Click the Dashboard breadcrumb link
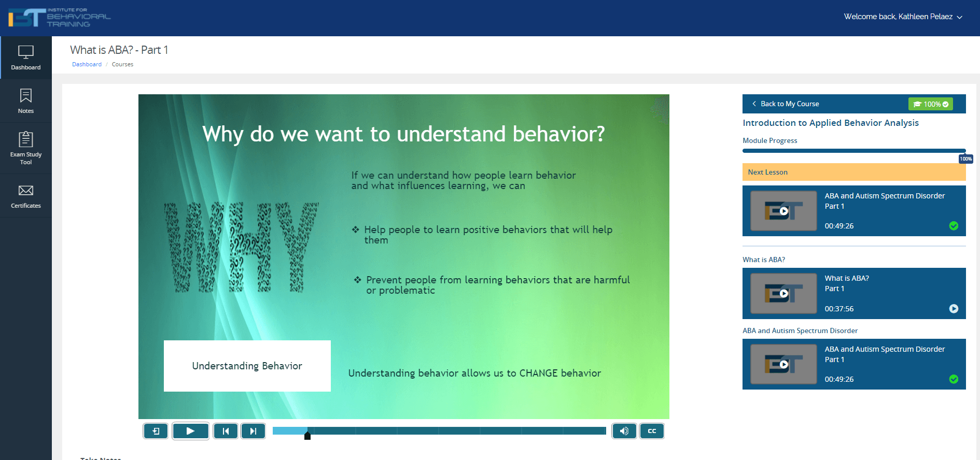980x460 pixels. (x=87, y=64)
